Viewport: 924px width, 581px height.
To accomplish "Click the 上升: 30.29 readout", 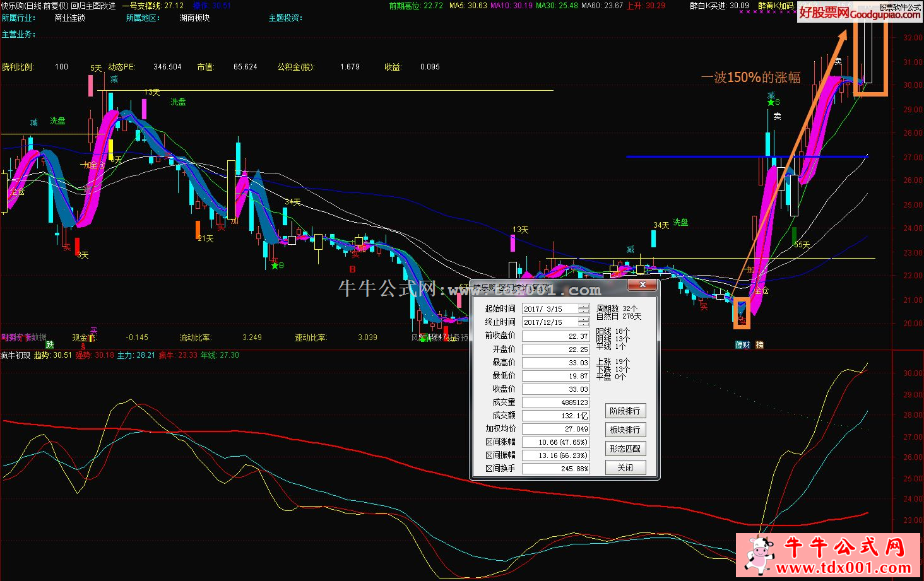I will click(x=646, y=6).
